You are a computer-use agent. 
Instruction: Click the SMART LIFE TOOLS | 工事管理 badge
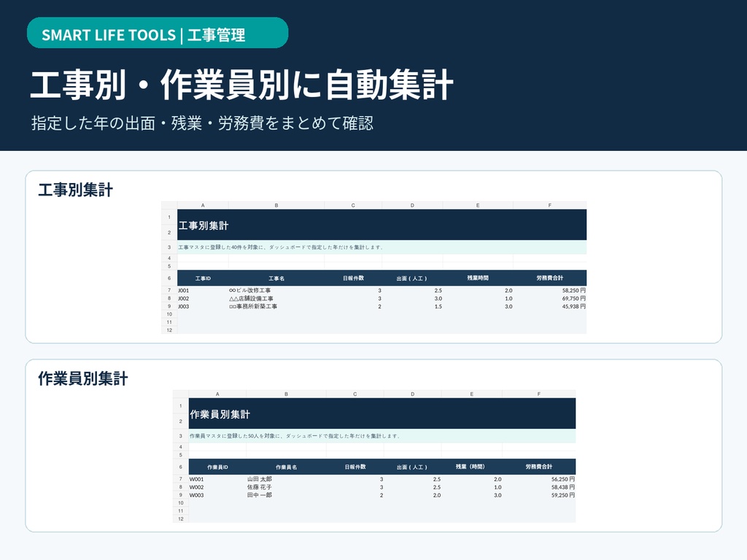point(158,34)
